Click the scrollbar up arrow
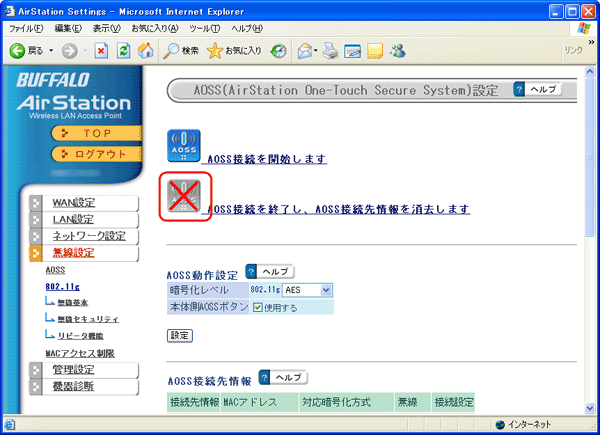 point(590,71)
